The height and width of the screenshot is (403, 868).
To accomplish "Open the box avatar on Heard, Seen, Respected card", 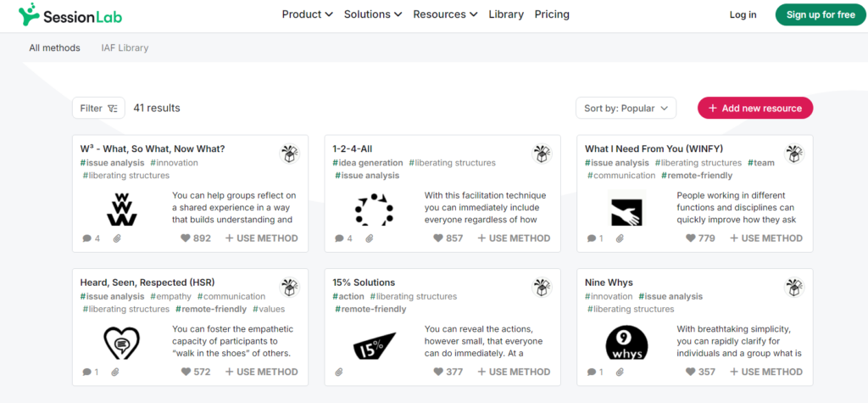I will [290, 287].
